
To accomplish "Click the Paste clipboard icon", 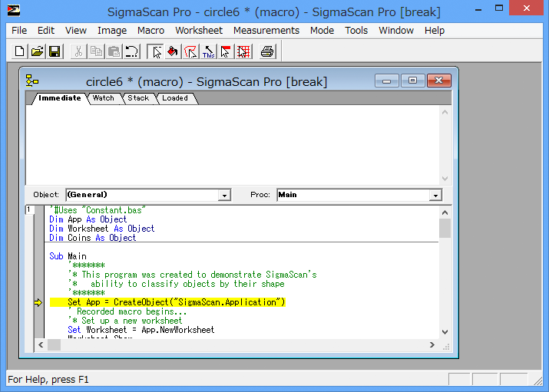I will coord(114,51).
